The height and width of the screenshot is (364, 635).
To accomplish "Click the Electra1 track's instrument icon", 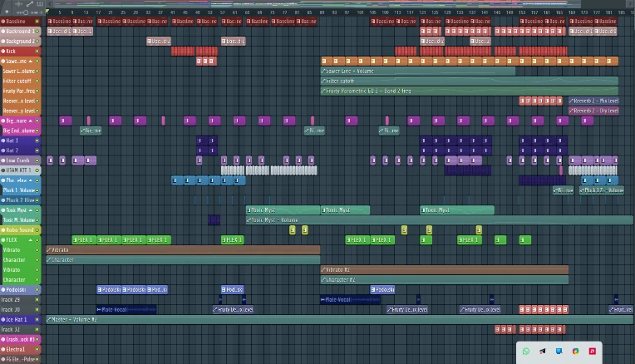I will click(x=2, y=349).
